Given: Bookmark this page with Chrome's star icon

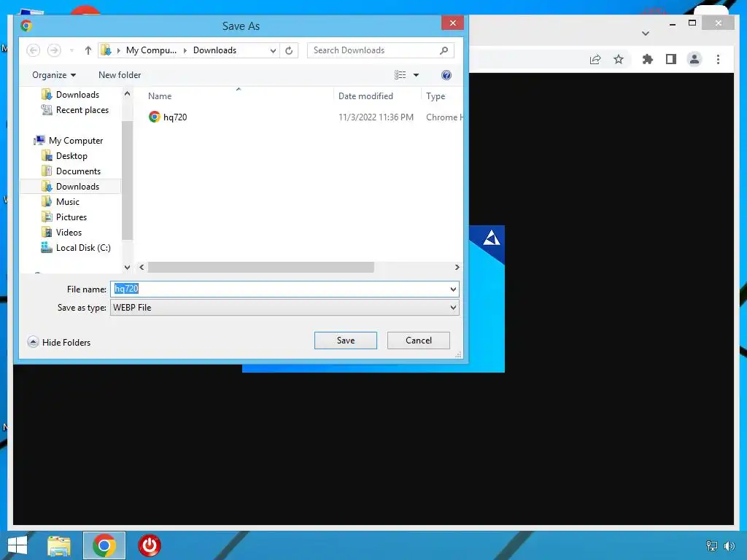Looking at the screenshot, I should click(619, 59).
